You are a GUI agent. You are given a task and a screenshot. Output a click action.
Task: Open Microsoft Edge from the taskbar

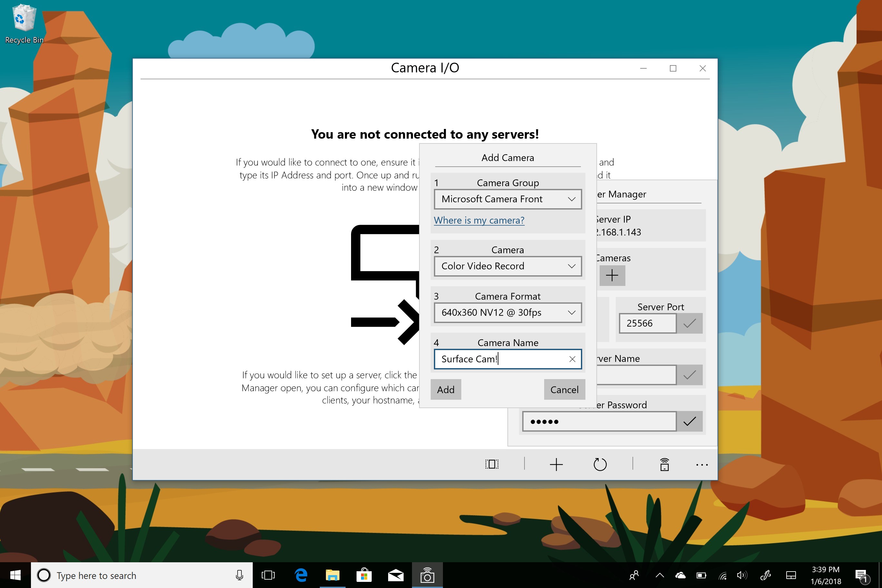pos(301,575)
